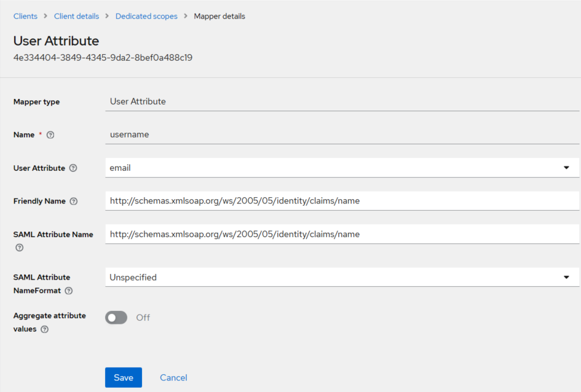
Task: Focus the SAML Attribute Name input
Action: (342, 234)
